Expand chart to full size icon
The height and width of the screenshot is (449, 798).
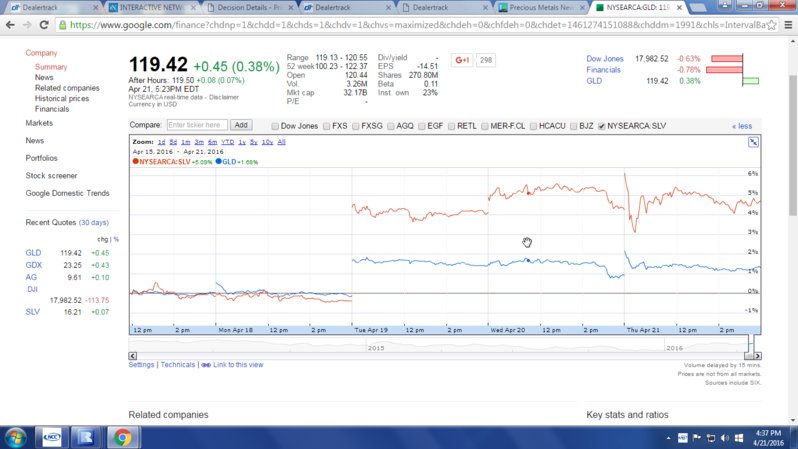click(x=753, y=143)
